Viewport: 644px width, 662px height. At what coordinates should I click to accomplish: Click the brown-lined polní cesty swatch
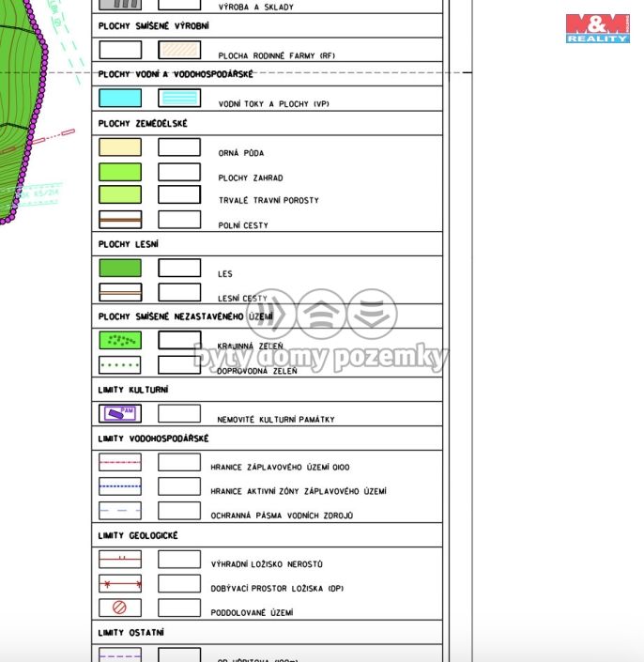click(x=120, y=220)
